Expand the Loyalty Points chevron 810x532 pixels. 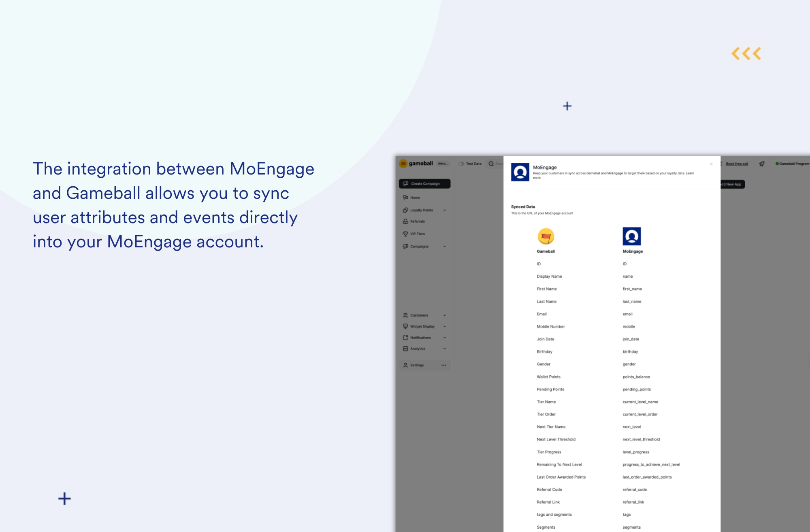pyautogui.click(x=445, y=211)
